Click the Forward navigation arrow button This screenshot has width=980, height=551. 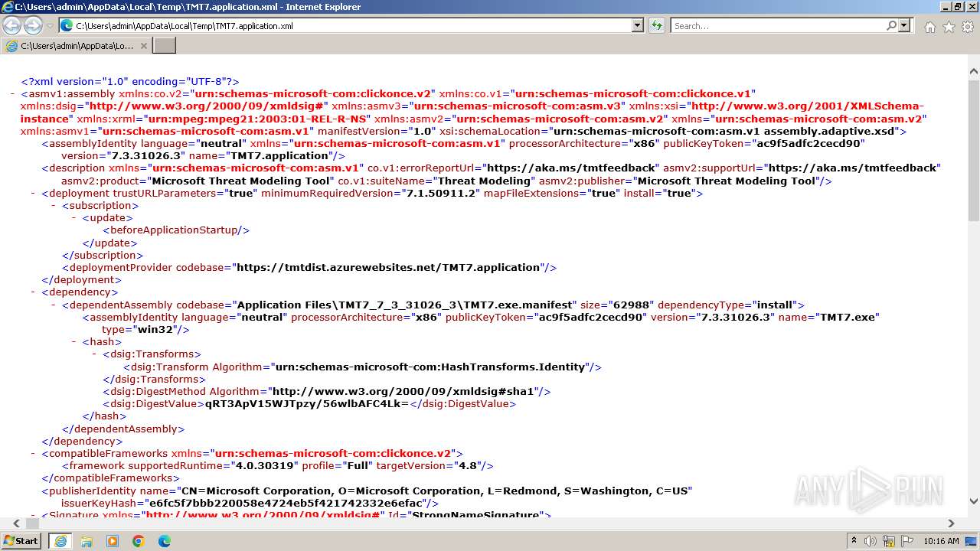click(33, 25)
